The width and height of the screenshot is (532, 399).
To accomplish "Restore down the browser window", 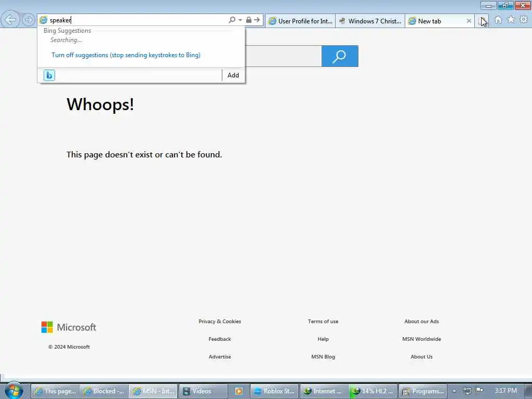I will tap(505, 5).
